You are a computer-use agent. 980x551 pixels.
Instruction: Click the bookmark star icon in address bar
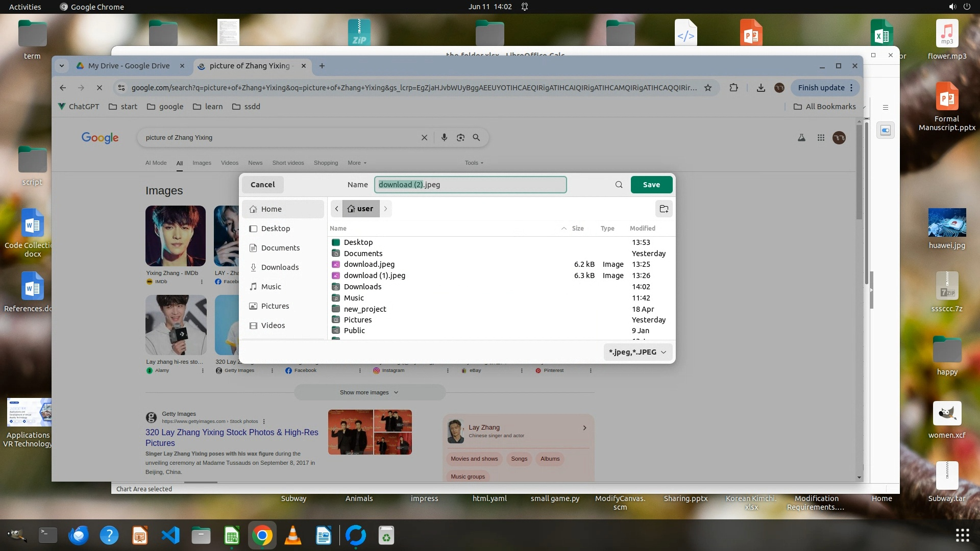[708, 88]
